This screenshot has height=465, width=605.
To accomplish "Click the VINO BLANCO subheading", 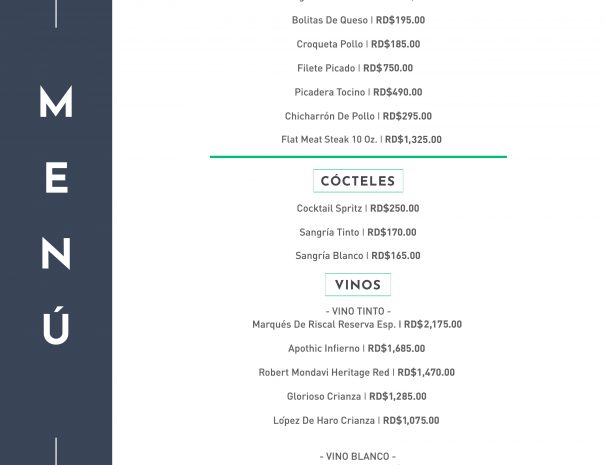I will pyautogui.click(x=358, y=456).
